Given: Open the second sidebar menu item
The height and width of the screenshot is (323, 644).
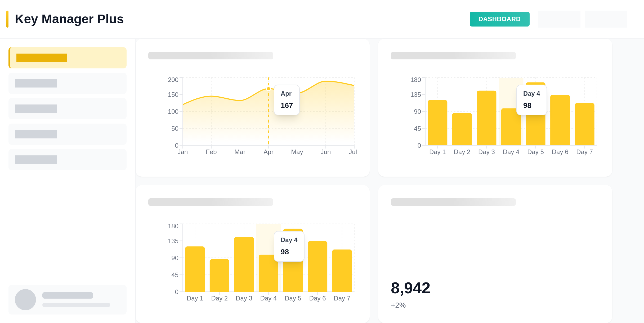Looking at the screenshot, I should click(x=68, y=83).
